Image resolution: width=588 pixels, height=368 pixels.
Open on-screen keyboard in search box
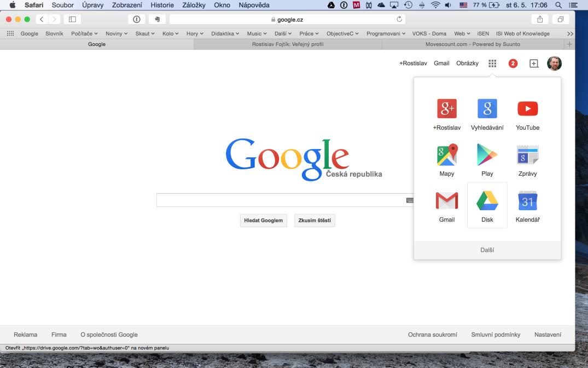point(410,200)
